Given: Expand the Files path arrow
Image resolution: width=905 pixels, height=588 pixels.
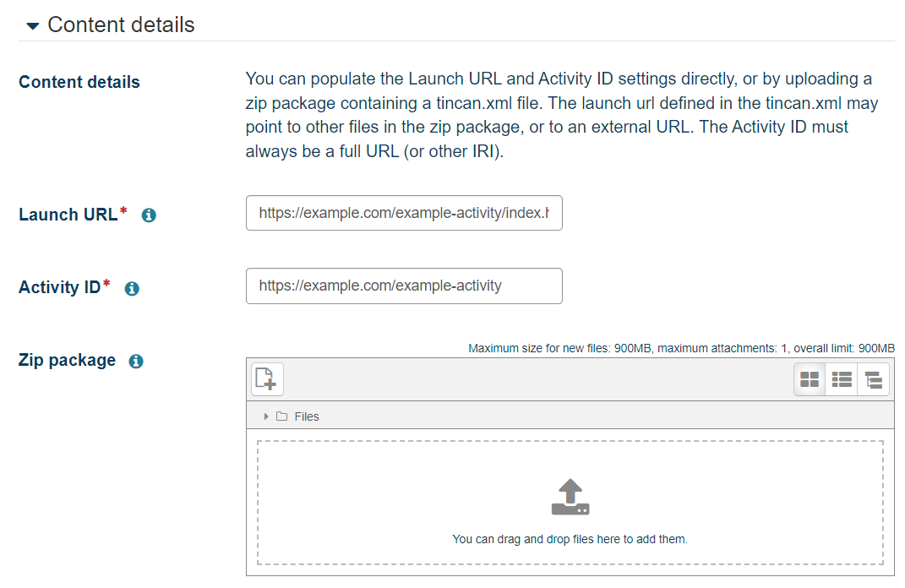Looking at the screenshot, I should [266, 416].
